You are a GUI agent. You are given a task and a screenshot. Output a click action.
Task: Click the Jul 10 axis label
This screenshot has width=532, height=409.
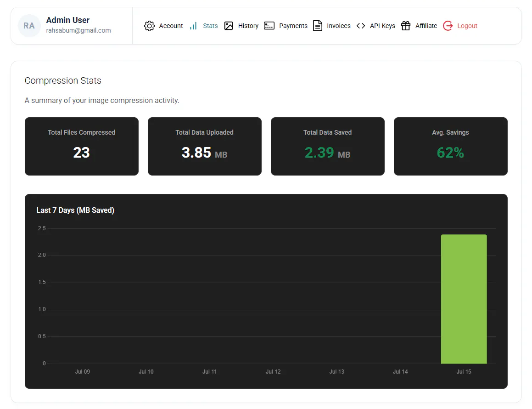pos(146,372)
